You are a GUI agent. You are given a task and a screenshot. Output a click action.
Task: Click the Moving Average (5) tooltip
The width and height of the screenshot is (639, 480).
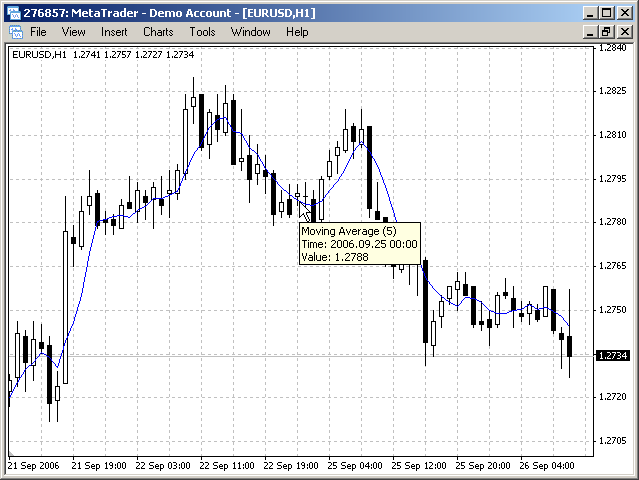359,244
